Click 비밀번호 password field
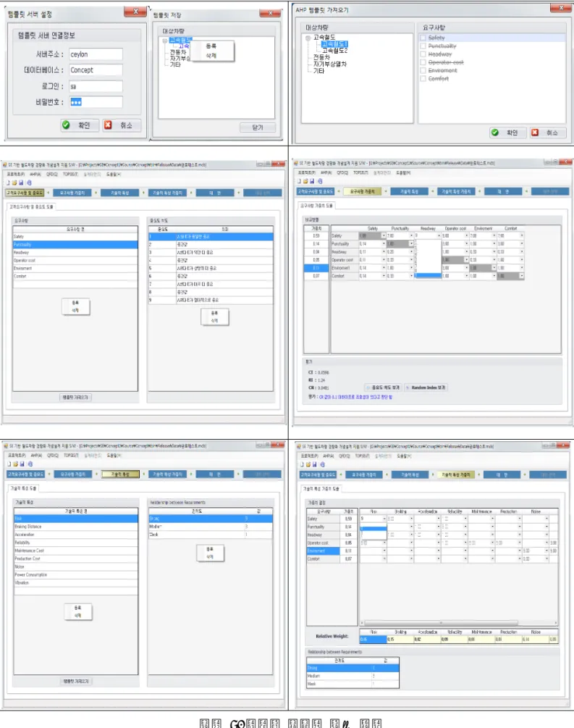 96,102
